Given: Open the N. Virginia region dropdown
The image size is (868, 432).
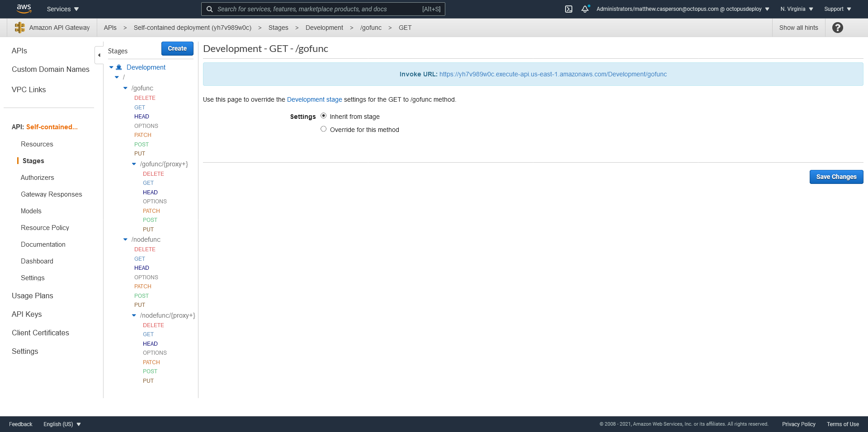Looking at the screenshot, I should click(797, 9).
